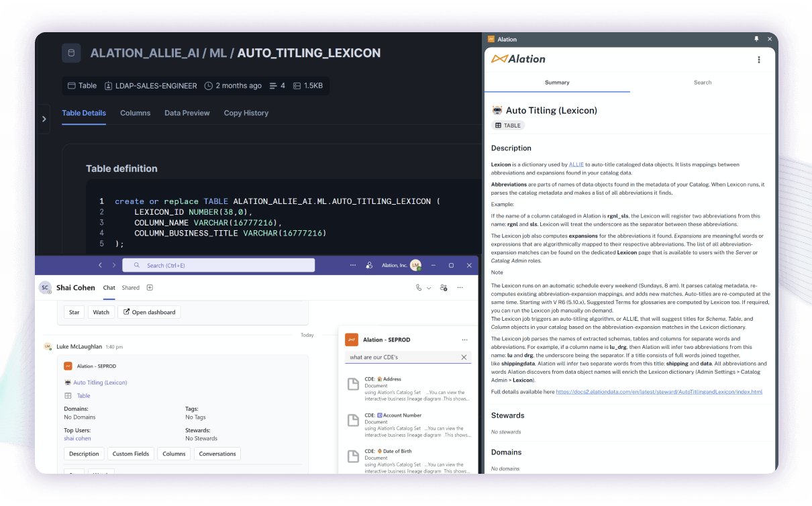Open the Alation panel three-dot menu

point(759,60)
